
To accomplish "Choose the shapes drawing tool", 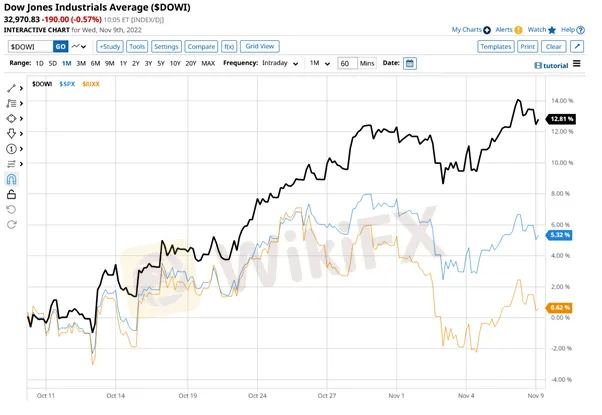I will [x=11, y=118].
